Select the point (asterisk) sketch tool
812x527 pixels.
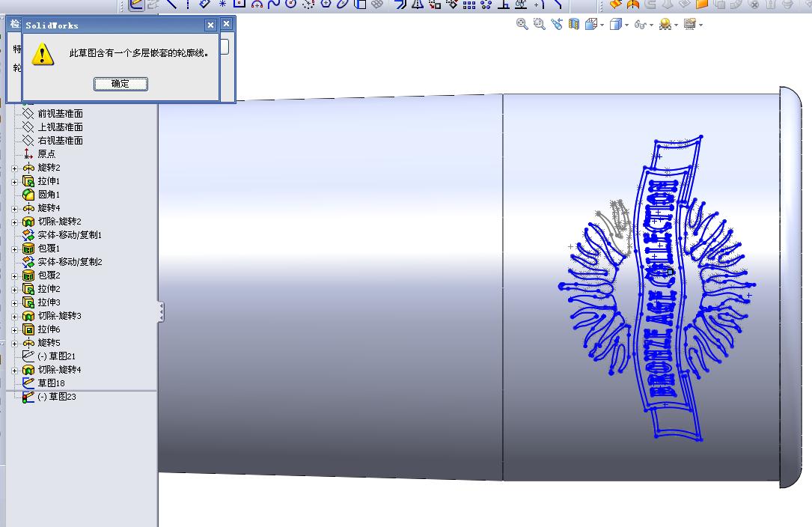222,4
